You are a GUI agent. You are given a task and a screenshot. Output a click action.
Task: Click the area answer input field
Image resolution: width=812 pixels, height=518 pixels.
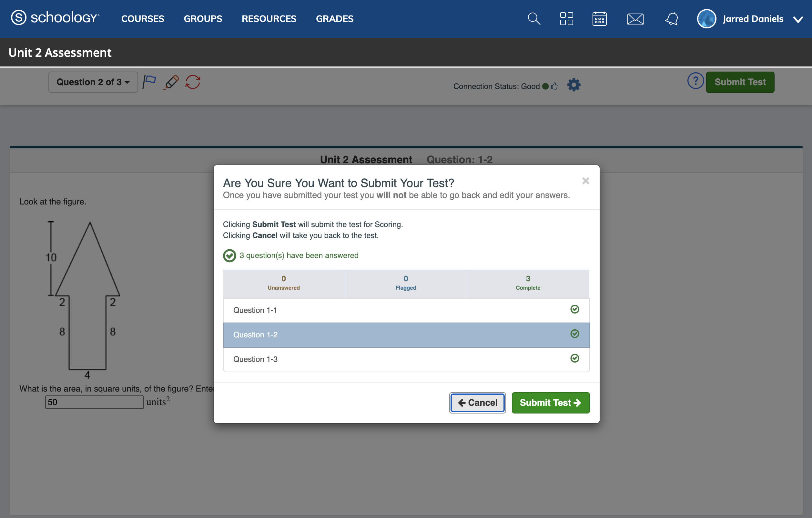tap(95, 402)
